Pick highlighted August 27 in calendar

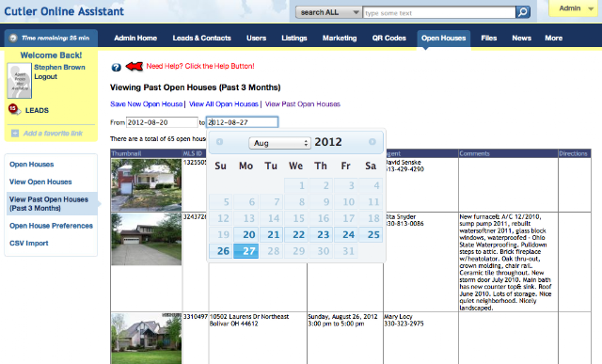click(246, 251)
